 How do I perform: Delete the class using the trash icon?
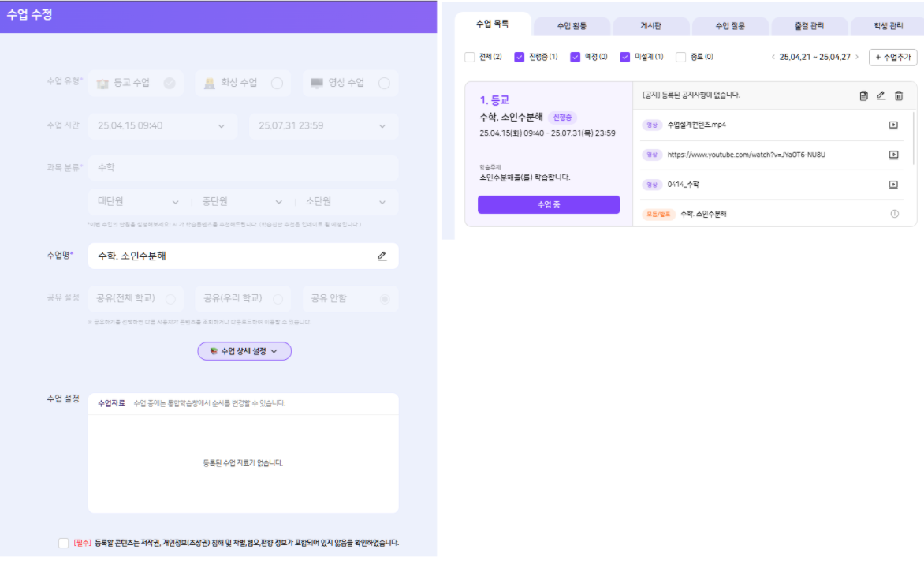(898, 95)
